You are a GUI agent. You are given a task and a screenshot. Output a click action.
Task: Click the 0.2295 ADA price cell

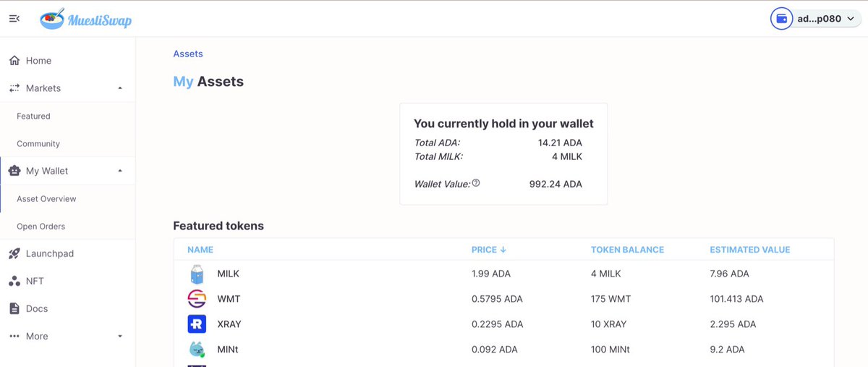(x=497, y=324)
